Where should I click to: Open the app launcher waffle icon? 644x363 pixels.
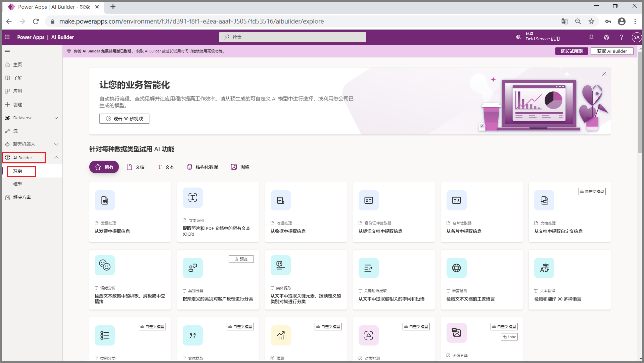coord(7,37)
